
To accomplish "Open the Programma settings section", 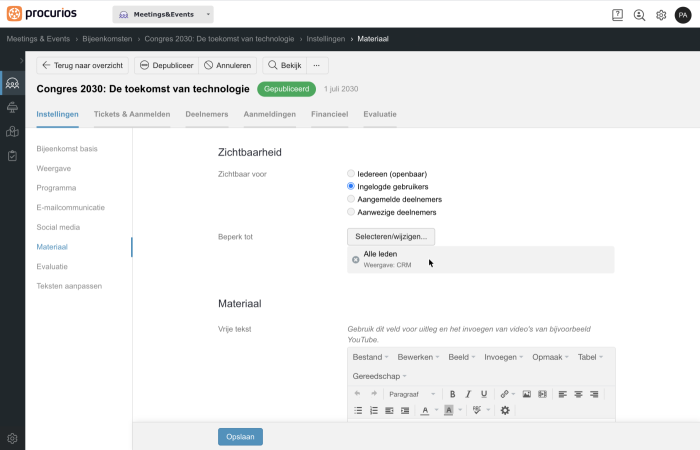I will pyautogui.click(x=56, y=188).
